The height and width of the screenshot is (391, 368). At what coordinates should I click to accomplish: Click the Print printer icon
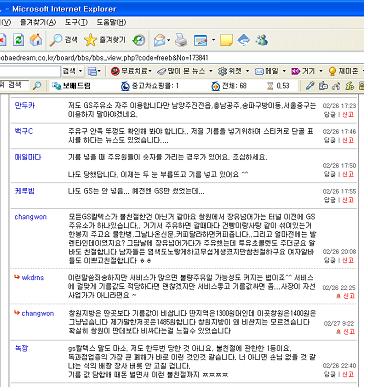(181, 40)
